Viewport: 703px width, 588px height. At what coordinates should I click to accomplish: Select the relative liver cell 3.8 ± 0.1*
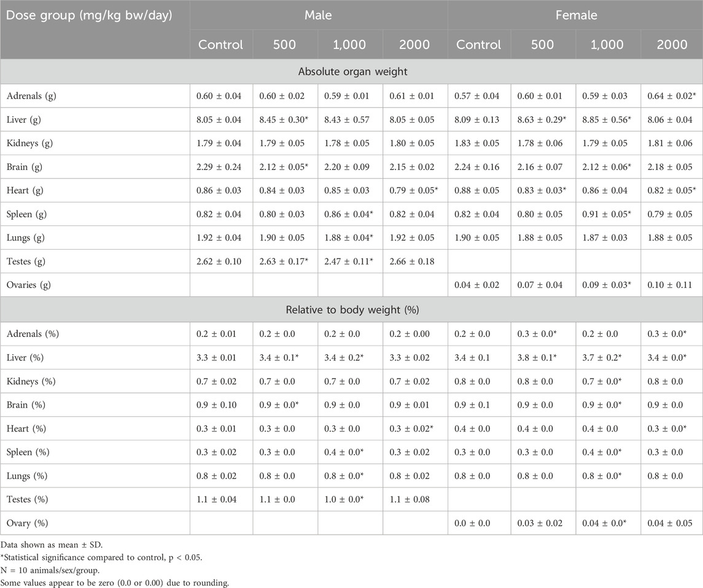(x=543, y=357)
